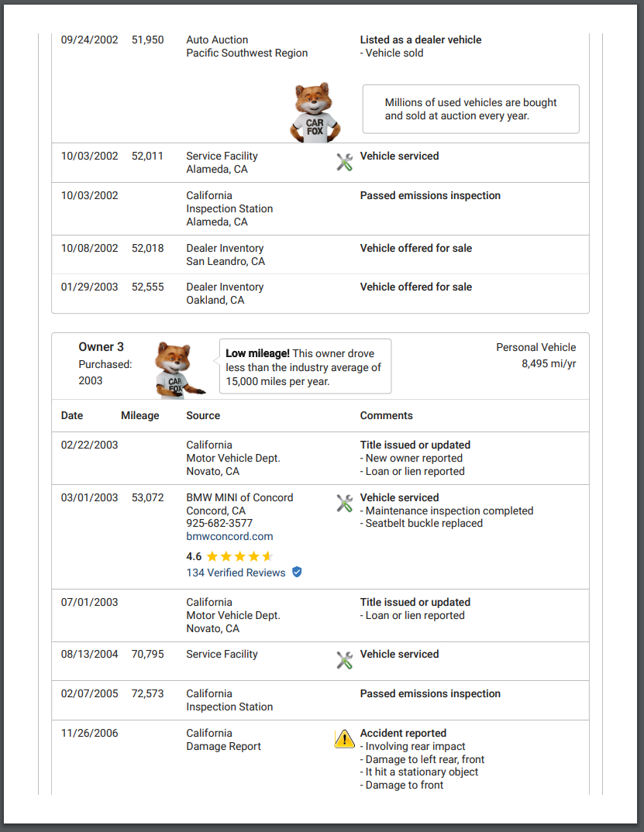Click the Low mileage speech bubble
Screen dimensions: 644x832
tap(305, 366)
